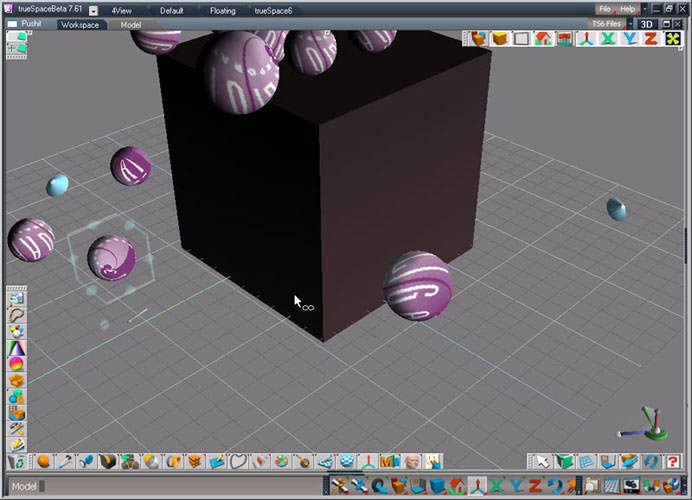The height and width of the screenshot is (500, 692).
Task: Toggle the blue Y axis lock
Action: (x=630, y=39)
